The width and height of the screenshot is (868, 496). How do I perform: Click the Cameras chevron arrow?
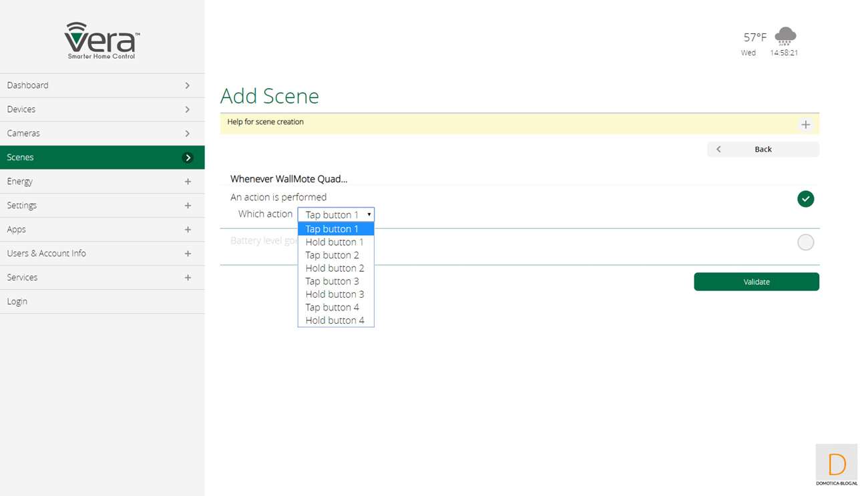pos(188,134)
